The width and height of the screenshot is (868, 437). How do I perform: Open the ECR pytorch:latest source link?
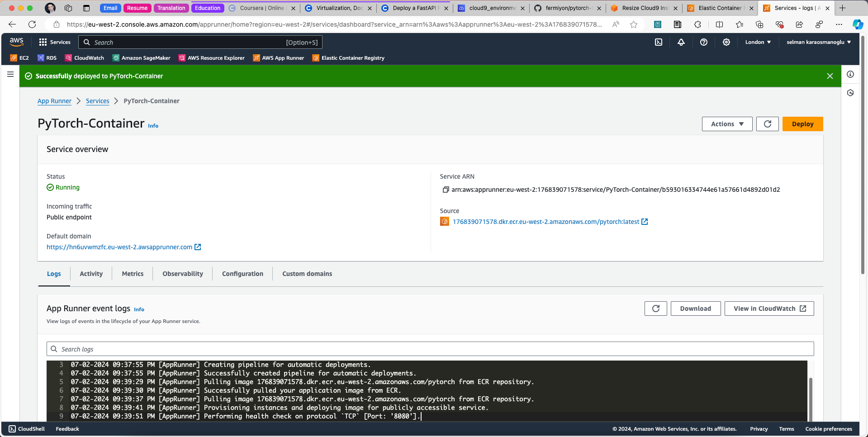(x=550, y=222)
